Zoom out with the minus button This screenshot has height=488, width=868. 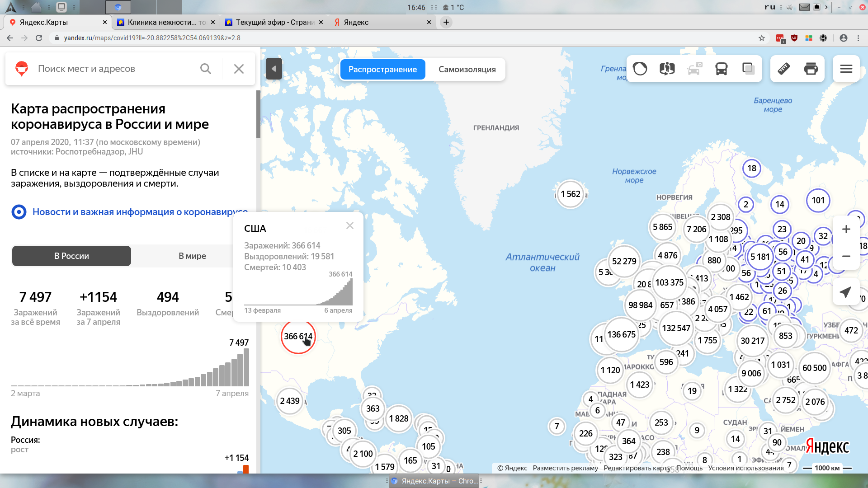coord(846,256)
